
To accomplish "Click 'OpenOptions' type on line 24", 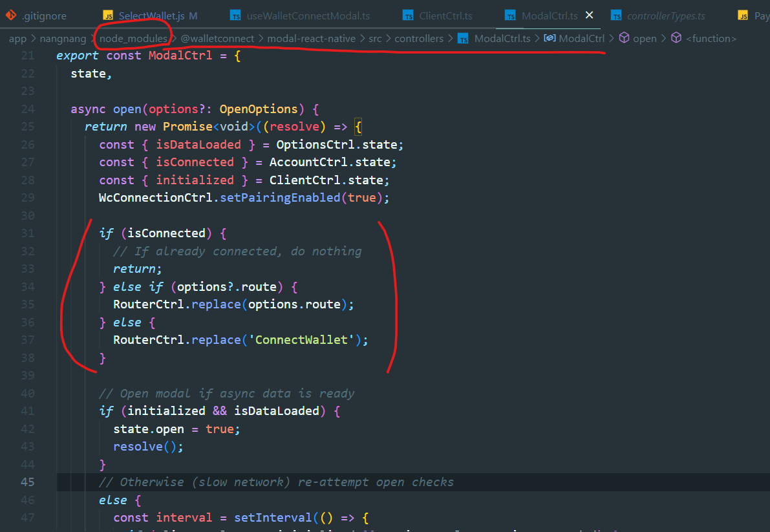I will click(259, 109).
